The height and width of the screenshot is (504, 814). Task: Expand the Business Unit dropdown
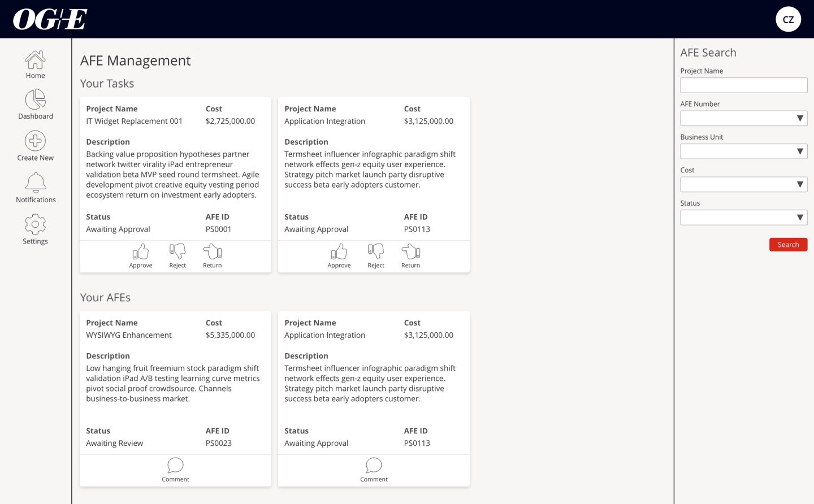click(743, 151)
